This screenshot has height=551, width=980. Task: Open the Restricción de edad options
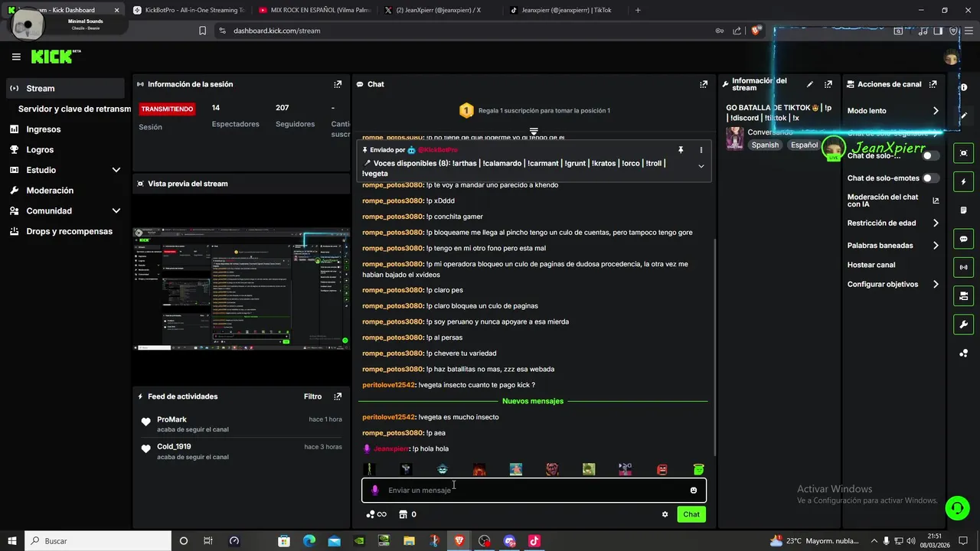893,223
